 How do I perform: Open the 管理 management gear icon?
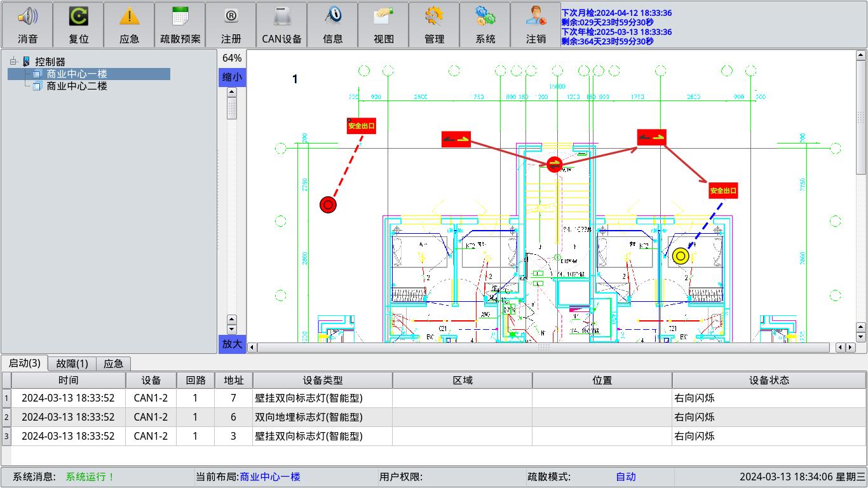434,17
